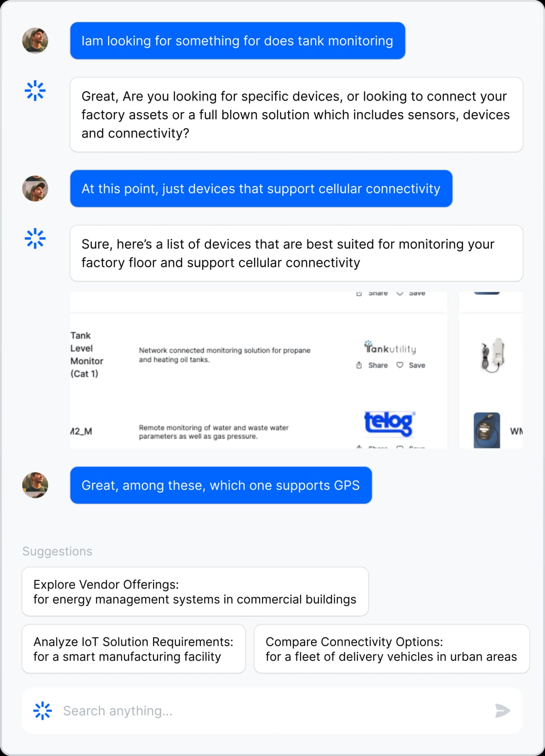The width and height of the screenshot is (545, 756).
Task: Open the Tank Level Monitor (Cat 1) entry
Action: click(x=86, y=354)
